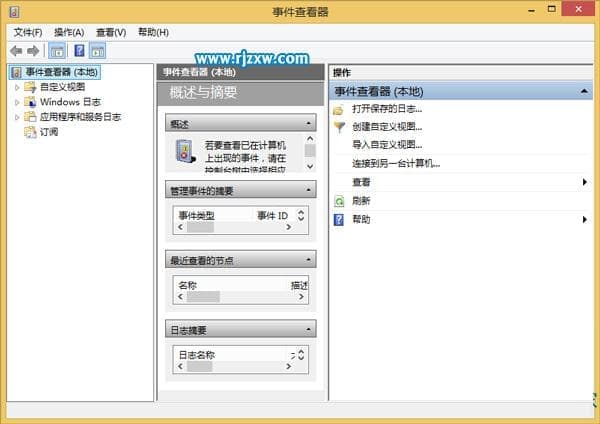Collapse the 事件查看器 (本地) actions group
The image size is (600, 424).
[584, 91]
